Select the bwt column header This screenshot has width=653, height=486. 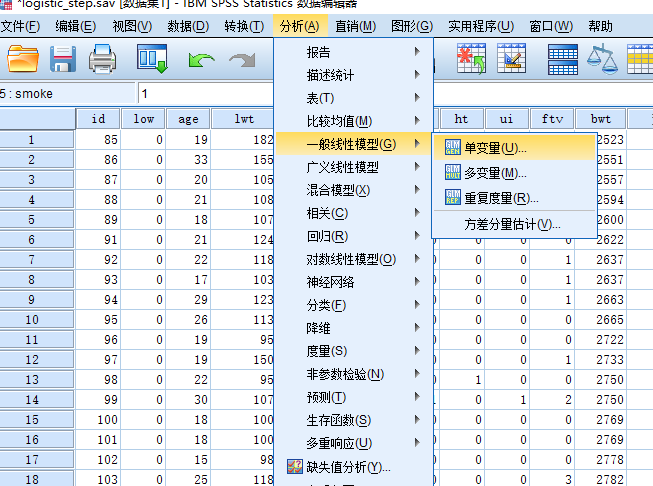coord(601,119)
